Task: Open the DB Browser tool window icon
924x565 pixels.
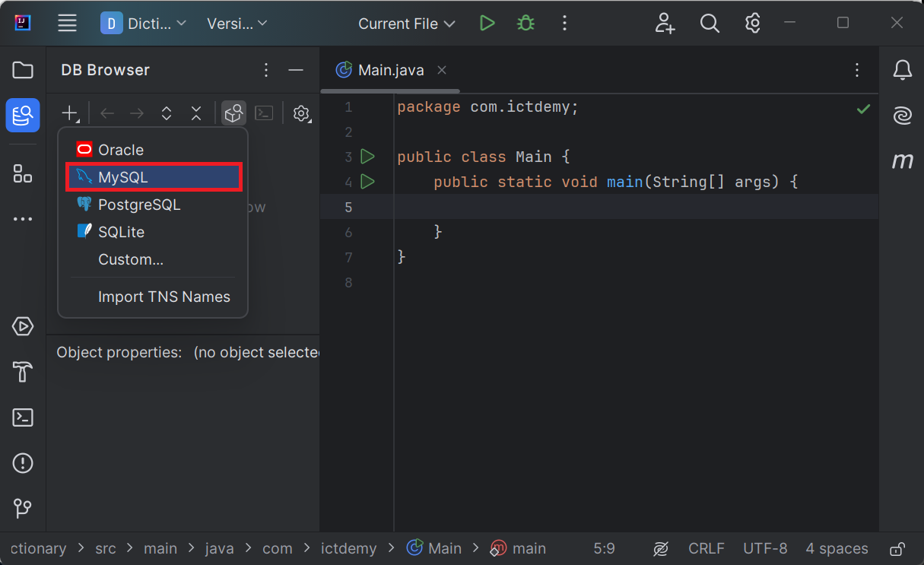Action: (x=23, y=115)
